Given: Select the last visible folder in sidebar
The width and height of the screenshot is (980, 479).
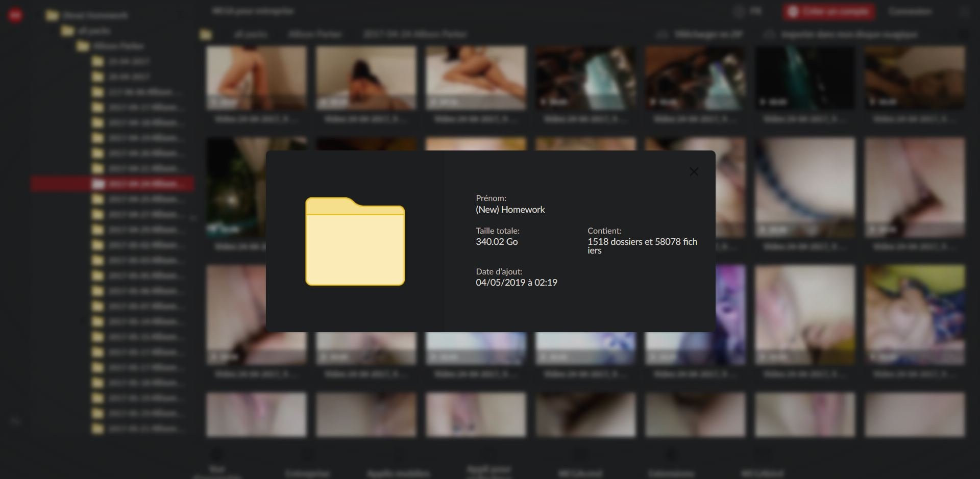Looking at the screenshot, I should pos(143,429).
